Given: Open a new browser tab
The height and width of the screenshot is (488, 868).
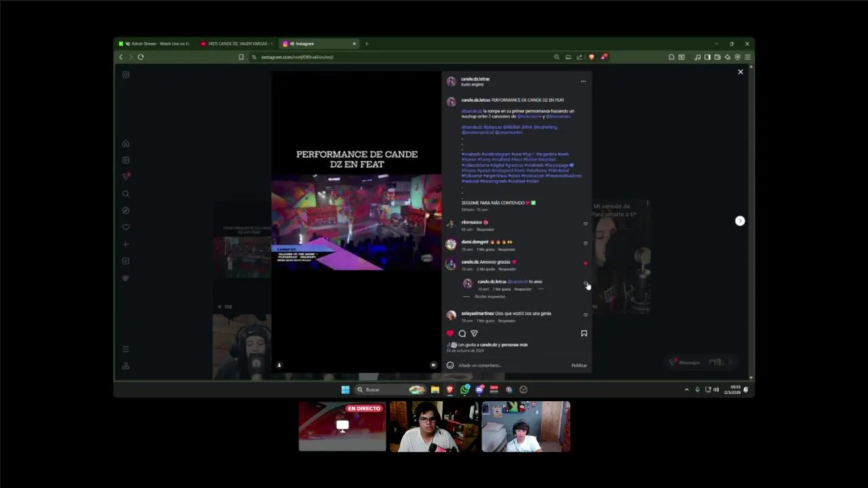Looking at the screenshot, I should point(367,43).
